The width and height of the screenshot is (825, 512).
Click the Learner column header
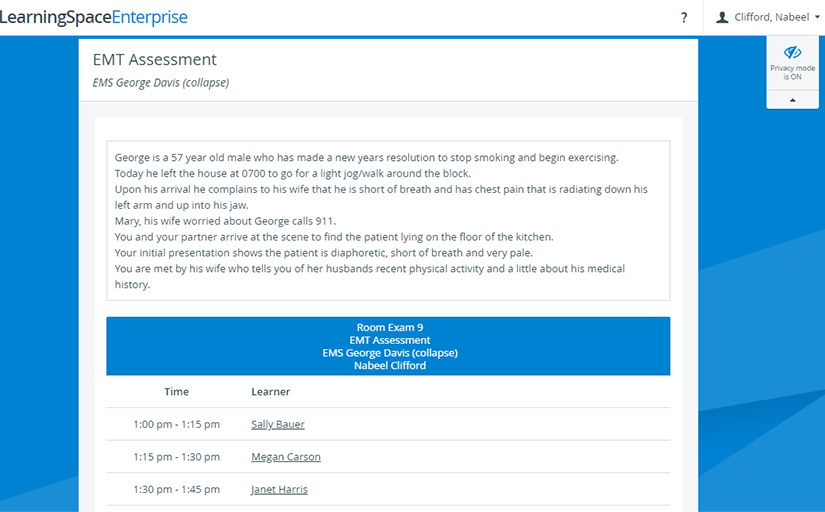click(270, 391)
